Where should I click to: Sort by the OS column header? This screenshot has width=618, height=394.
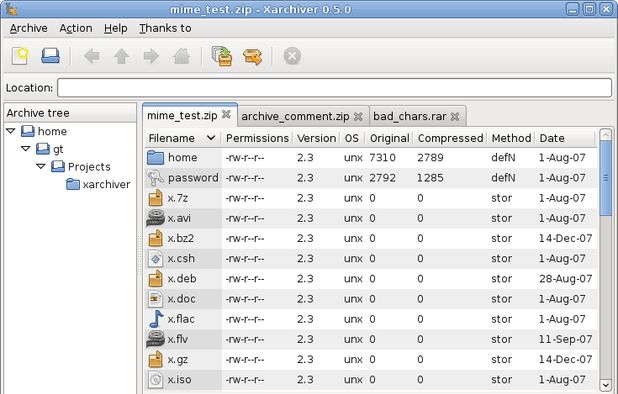pyautogui.click(x=352, y=138)
